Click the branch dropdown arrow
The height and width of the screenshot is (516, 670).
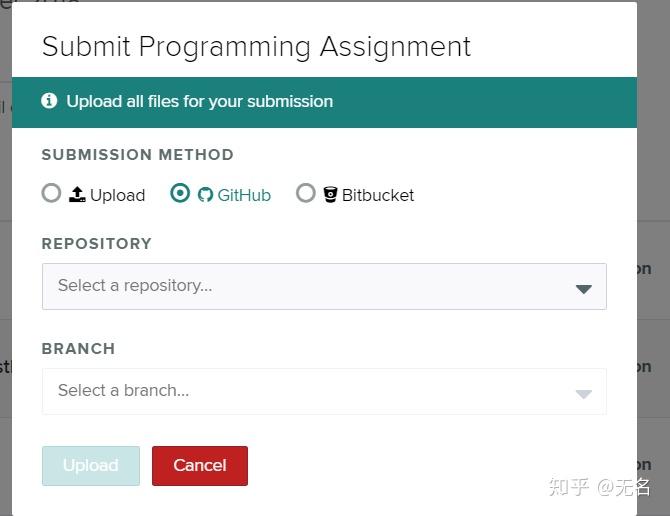click(x=584, y=394)
